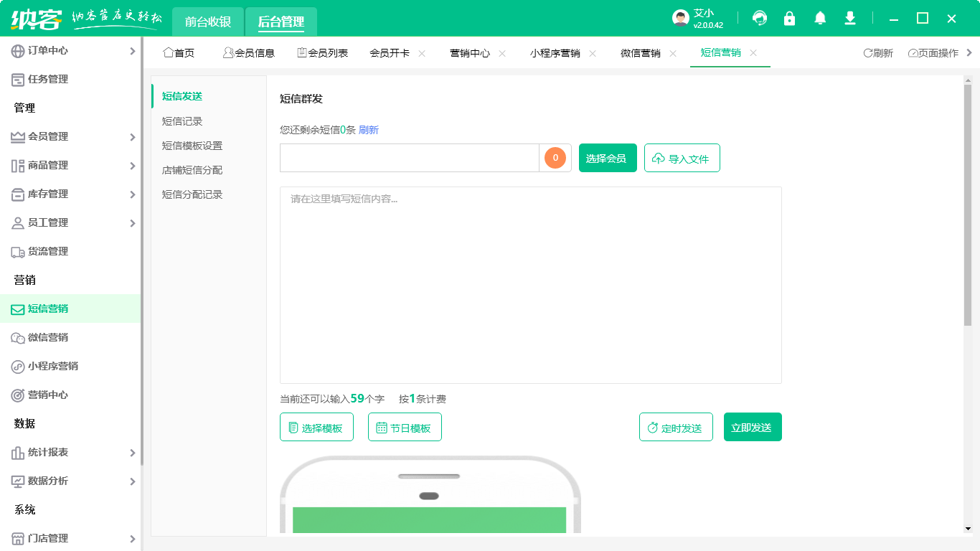打开侧边栏的会员管理图标
This screenshot has height=551, width=980.
tap(19, 136)
